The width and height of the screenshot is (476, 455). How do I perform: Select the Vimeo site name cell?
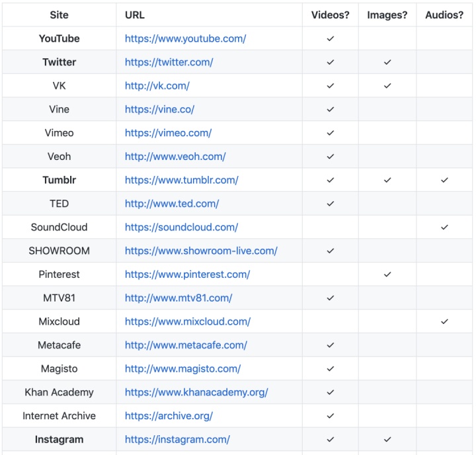(59, 133)
